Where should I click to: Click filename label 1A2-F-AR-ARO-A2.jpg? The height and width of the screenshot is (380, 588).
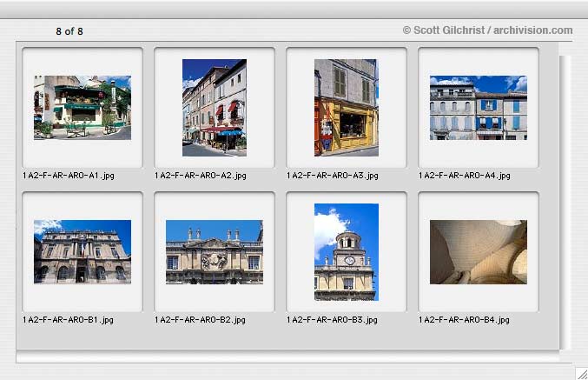tap(201, 176)
